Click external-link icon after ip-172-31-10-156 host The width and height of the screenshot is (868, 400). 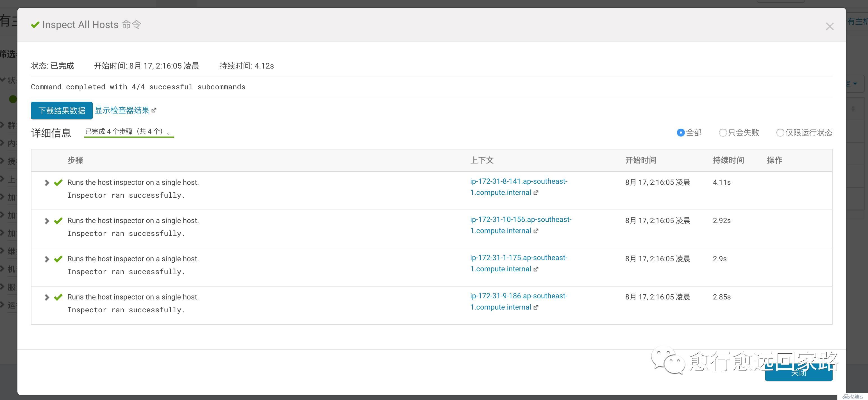tap(536, 231)
